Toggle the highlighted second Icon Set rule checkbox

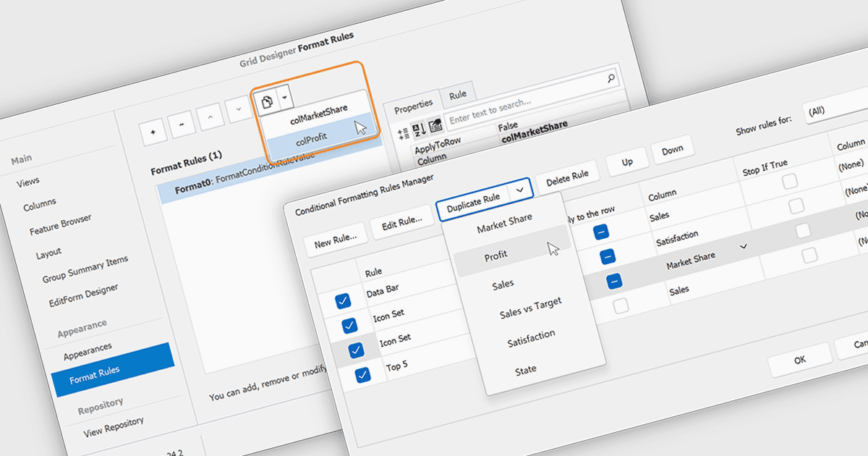[x=356, y=350]
